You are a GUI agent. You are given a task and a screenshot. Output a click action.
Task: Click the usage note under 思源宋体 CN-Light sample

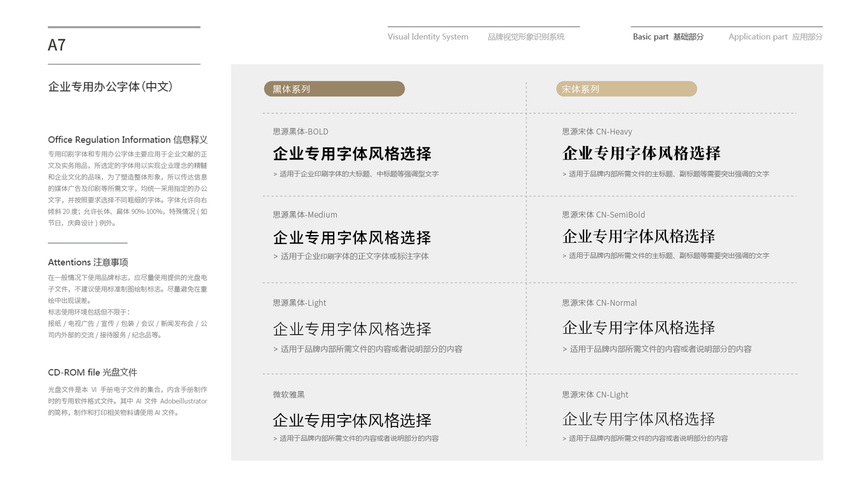(645, 438)
